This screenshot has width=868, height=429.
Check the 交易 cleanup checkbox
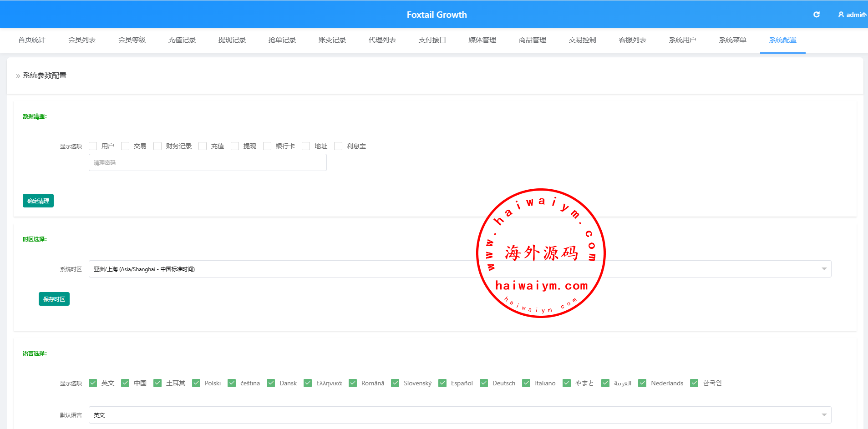click(x=125, y=146)
